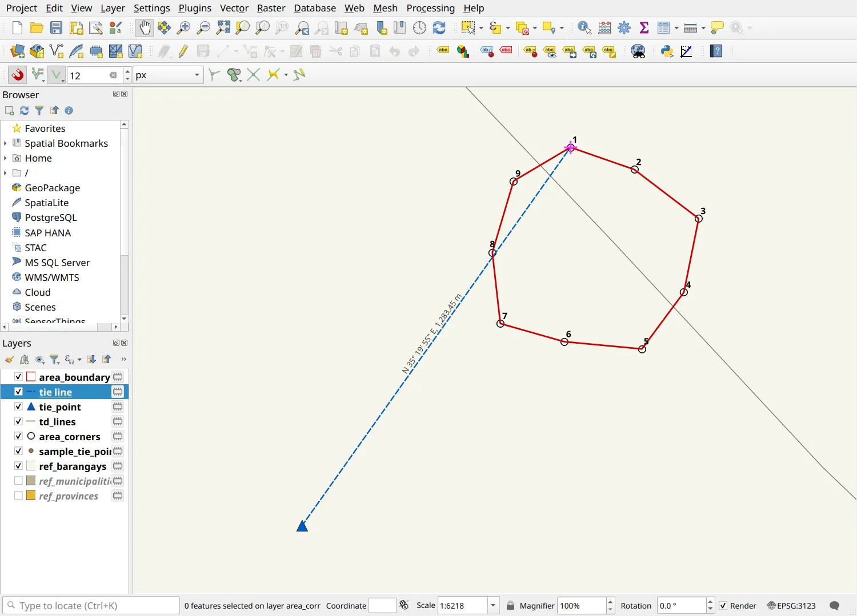Create a new project with blank page icon
This screenshot has width=857, height=616.
pyautogui.click(x=17, y=27)
